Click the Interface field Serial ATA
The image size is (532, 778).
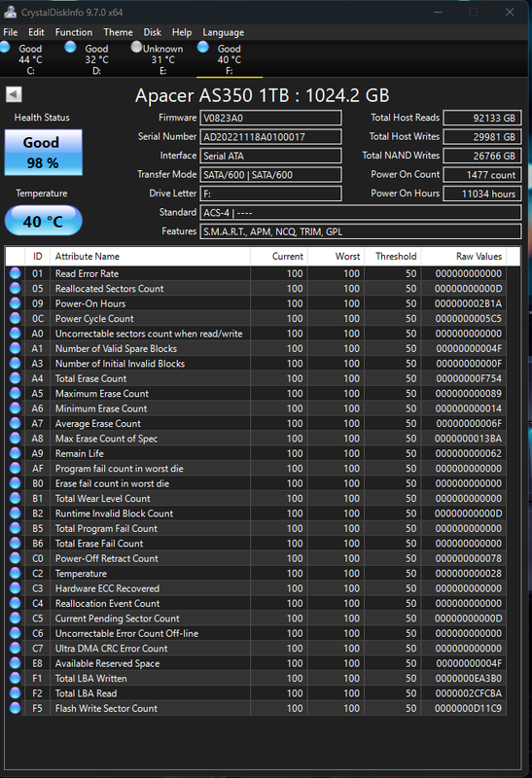(270, 156)
